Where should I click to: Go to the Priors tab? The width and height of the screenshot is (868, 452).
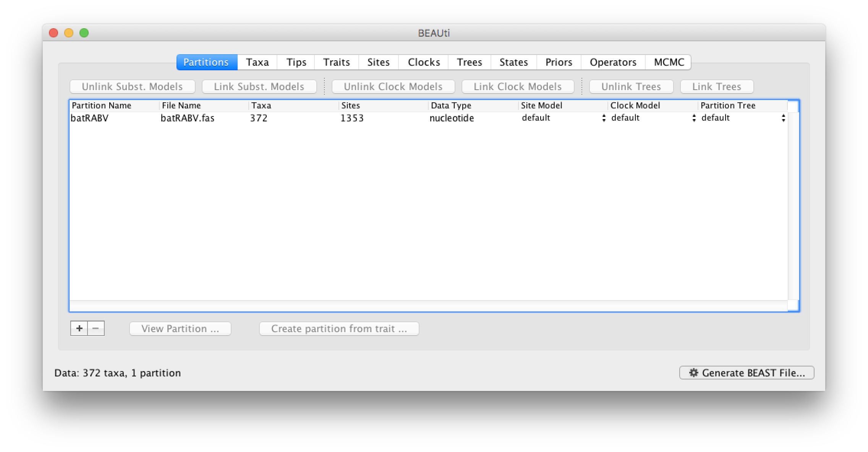[559, 62]
